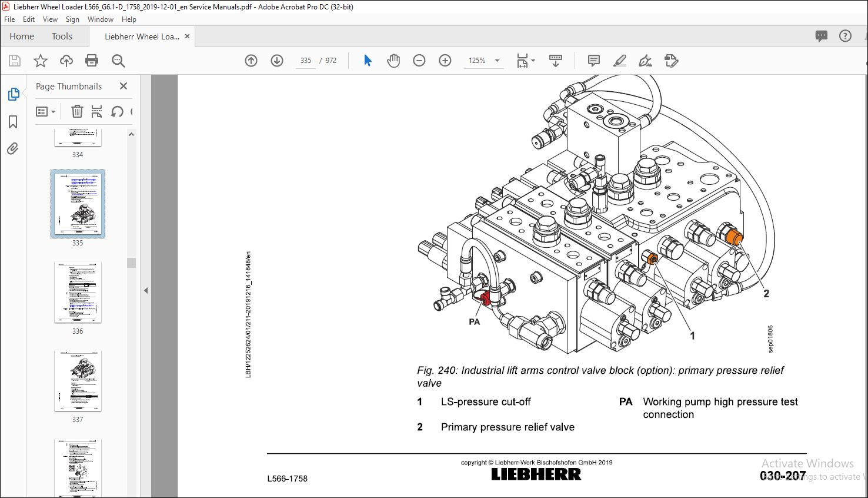The height and width of the screenshot is (498, 868).
Task: Select the Highlight text pen tool
Action: [619, 61]
